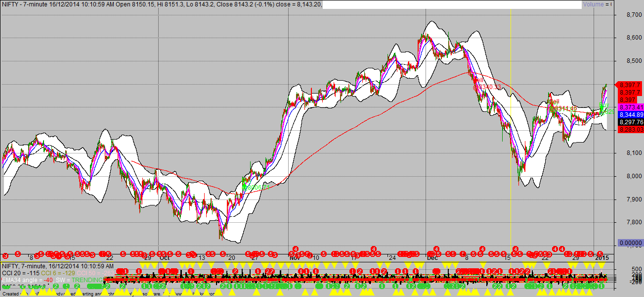
Task: Click the EMA34 angle = -40 text
Action: point(27,280)
